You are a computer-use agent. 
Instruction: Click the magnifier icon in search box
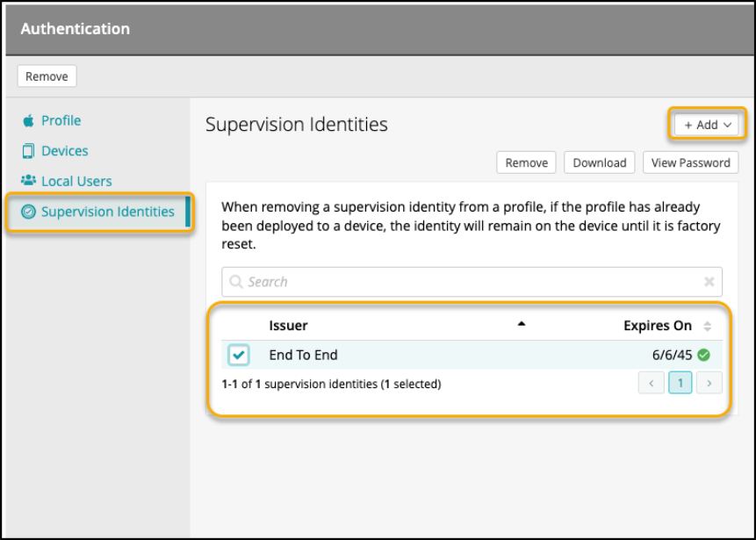click(x=236, y=282)
